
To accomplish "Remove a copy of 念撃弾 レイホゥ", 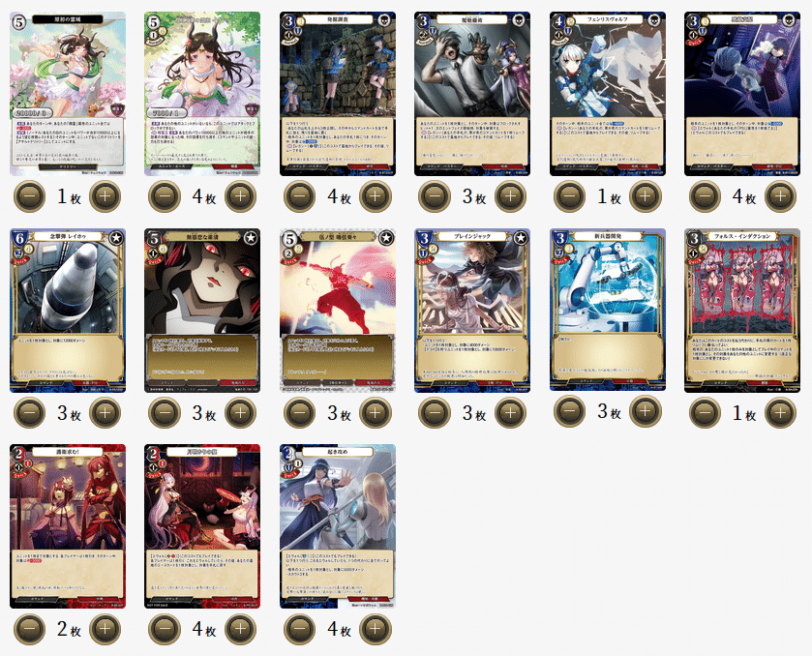I will pos(29,412).
